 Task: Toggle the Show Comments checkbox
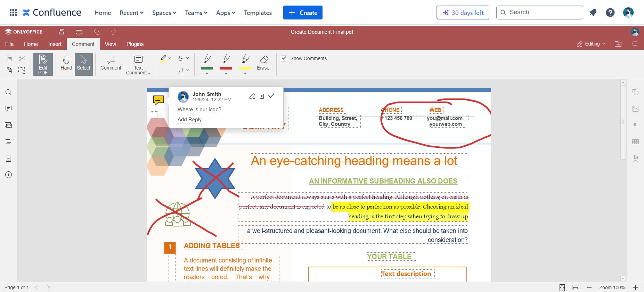pos(284,58)
